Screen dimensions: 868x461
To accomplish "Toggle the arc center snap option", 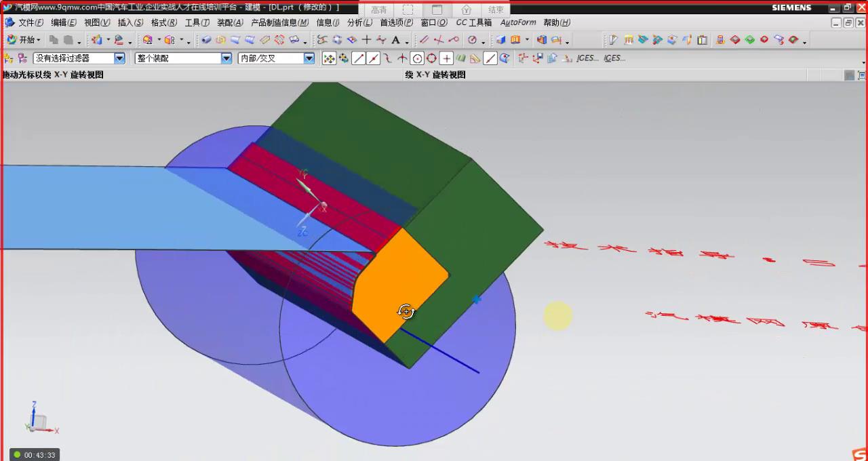I will 417,58.
